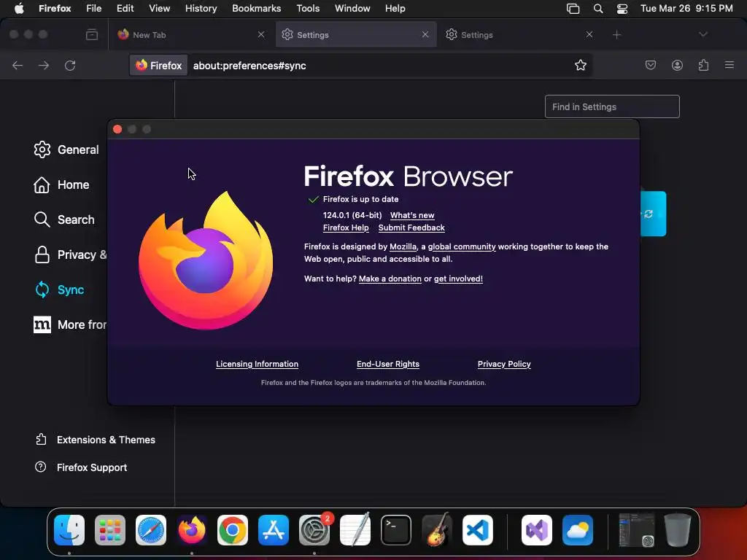Open the App Store from the Dock
This screenshot has height=560, width=747.
pos(274,530)
